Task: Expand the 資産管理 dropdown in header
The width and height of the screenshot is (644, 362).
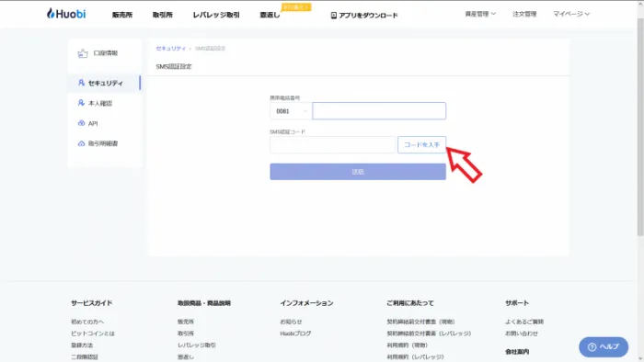Action: pos(480,14)
